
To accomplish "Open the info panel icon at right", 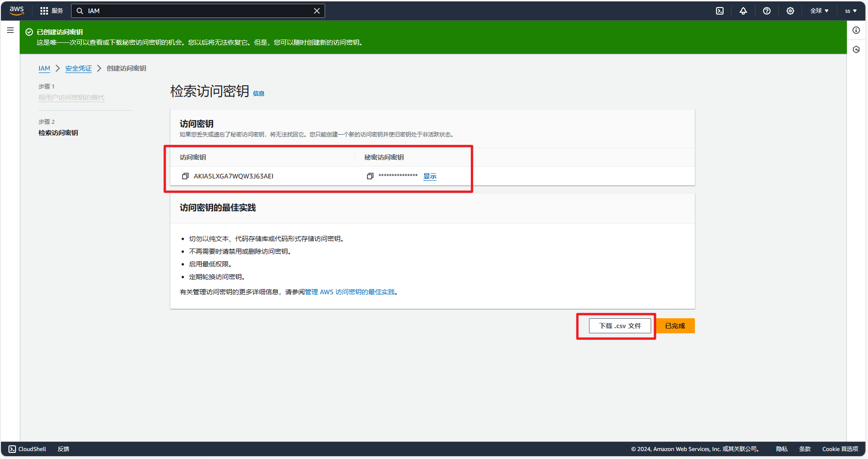I will click(856, 31).
